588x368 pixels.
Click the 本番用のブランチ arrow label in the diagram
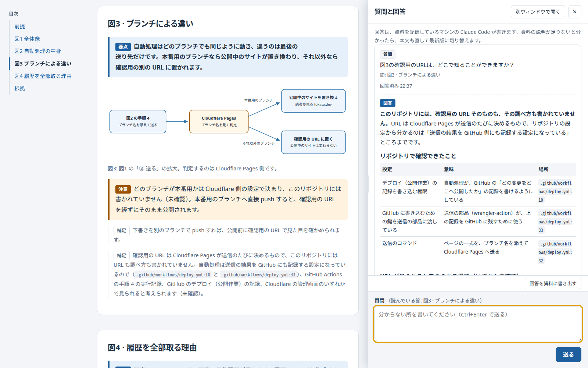click(x=259, y=100)
